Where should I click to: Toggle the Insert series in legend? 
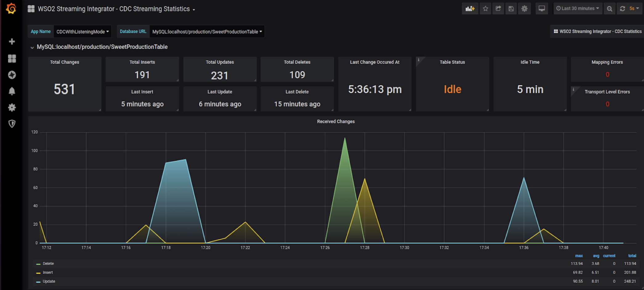(x=48, y=273)
